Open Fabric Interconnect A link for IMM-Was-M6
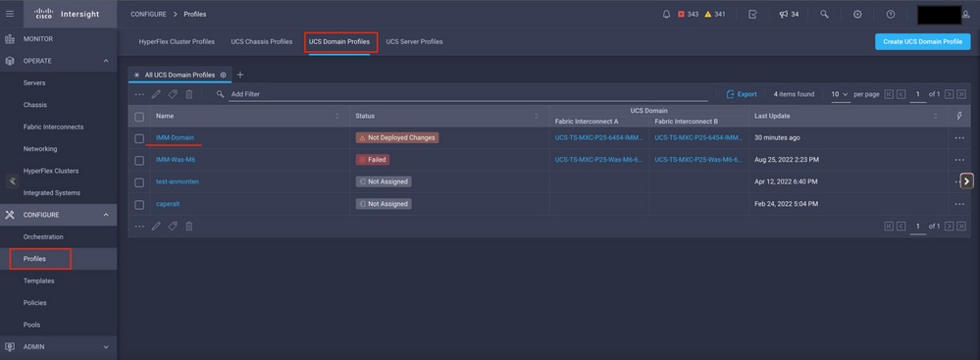This screenshot has width=980, height=360. (598, 160)
